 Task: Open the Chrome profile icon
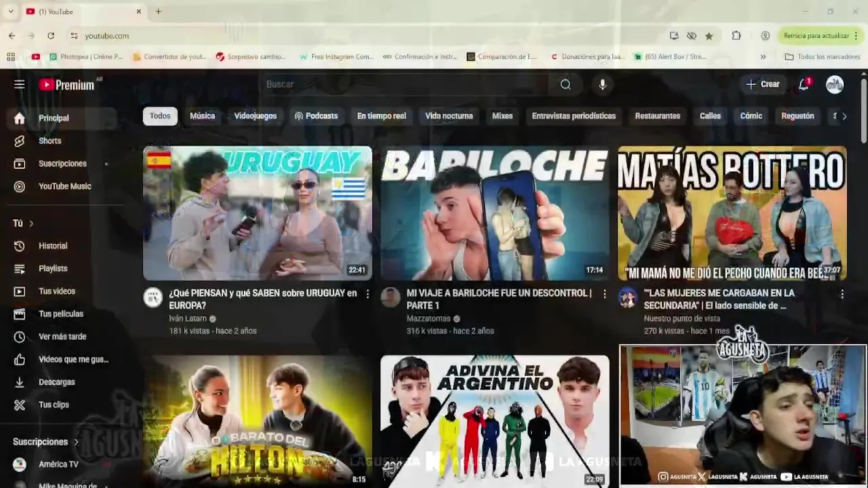765,36
